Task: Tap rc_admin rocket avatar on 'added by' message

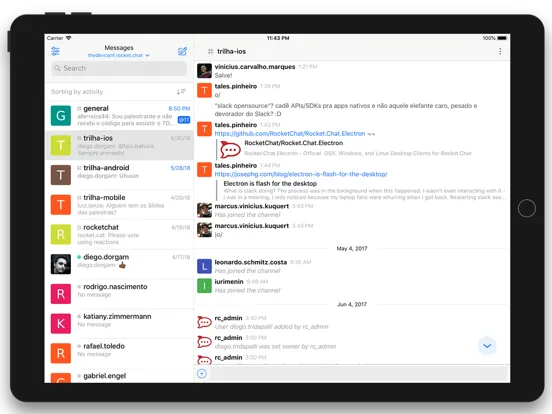Action: (204, 322)
